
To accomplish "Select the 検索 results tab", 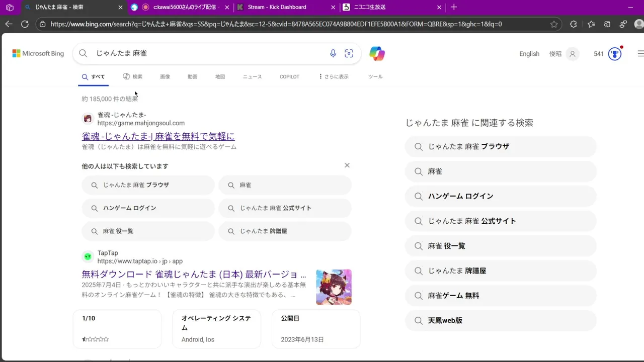I will [133, 77].
